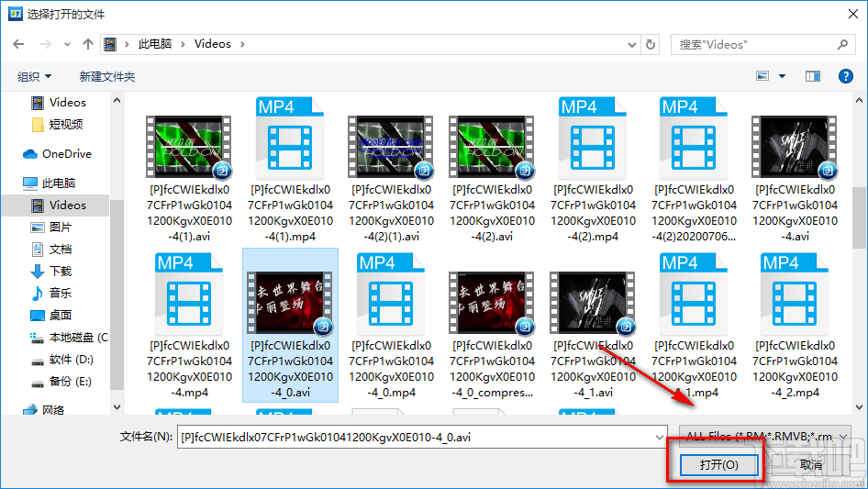Open 桌面 in the sidebar
Screen dimensions: 868x489
tap(51, 315)
